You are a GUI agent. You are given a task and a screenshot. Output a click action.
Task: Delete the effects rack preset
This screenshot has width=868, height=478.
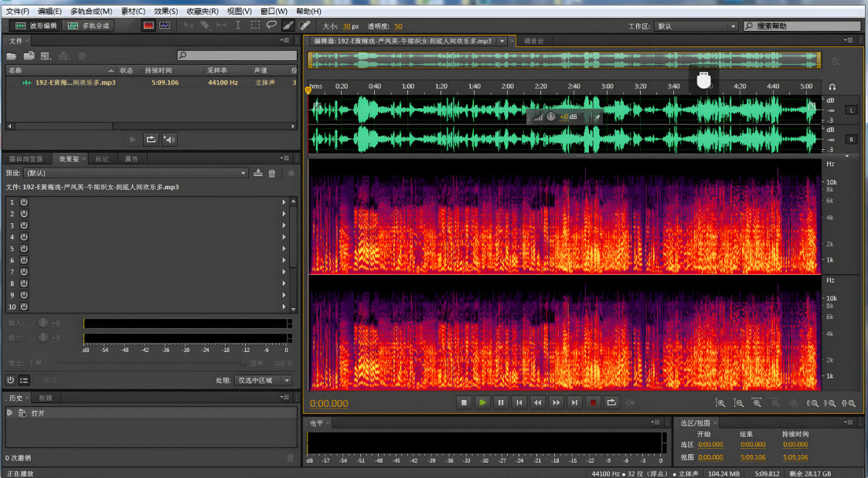pyautogui.click(x=272, y=173)
